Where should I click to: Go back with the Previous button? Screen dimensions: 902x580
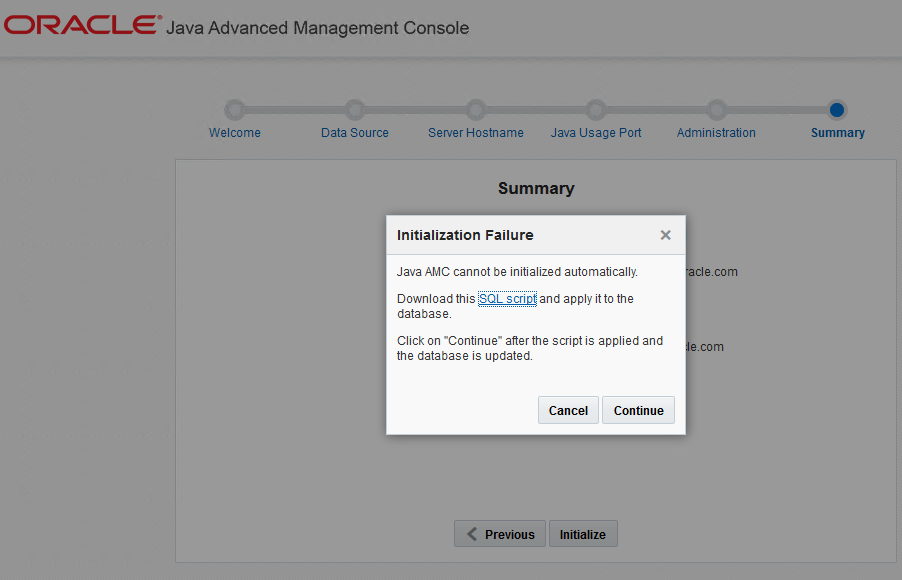[x=500, y=534]
